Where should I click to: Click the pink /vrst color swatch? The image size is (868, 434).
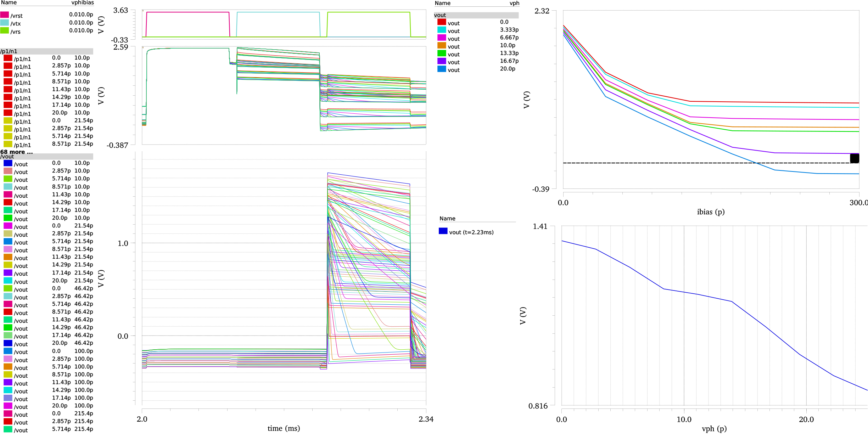5,15
